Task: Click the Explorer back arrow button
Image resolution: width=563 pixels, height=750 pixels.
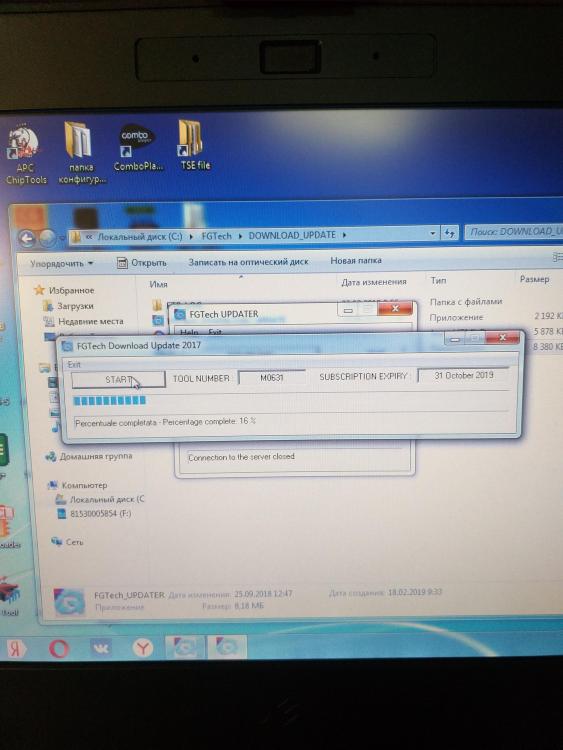Action: coord(27,238)
